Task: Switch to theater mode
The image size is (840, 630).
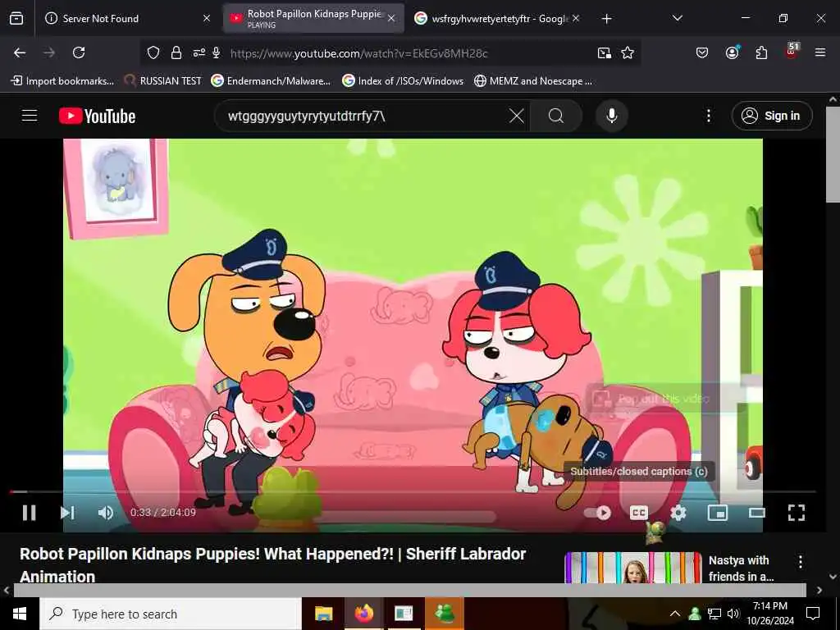Action: pyautogui.click(x=757, y=513)
